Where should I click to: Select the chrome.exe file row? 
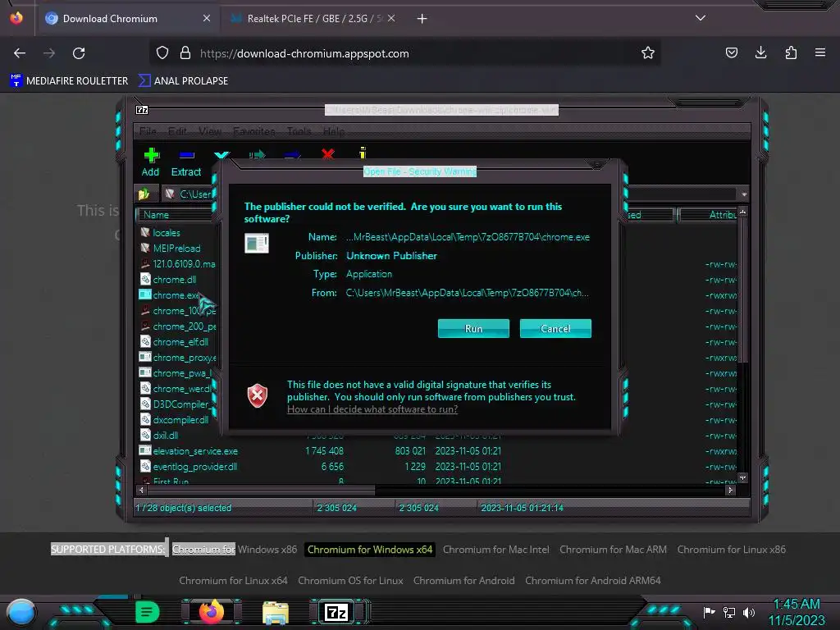pyautogui.click(x=169, y=295)
